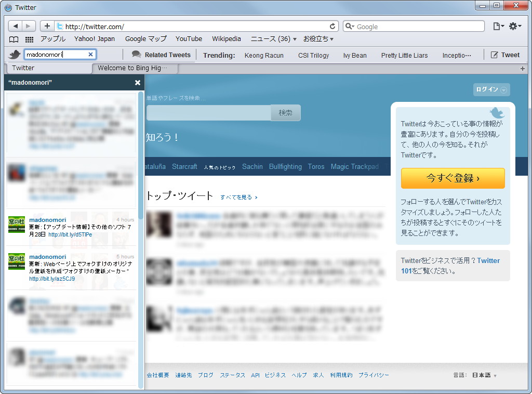532x394 pixels.
Task: Click the Top Sites grid icon
Action: (29, 39)
